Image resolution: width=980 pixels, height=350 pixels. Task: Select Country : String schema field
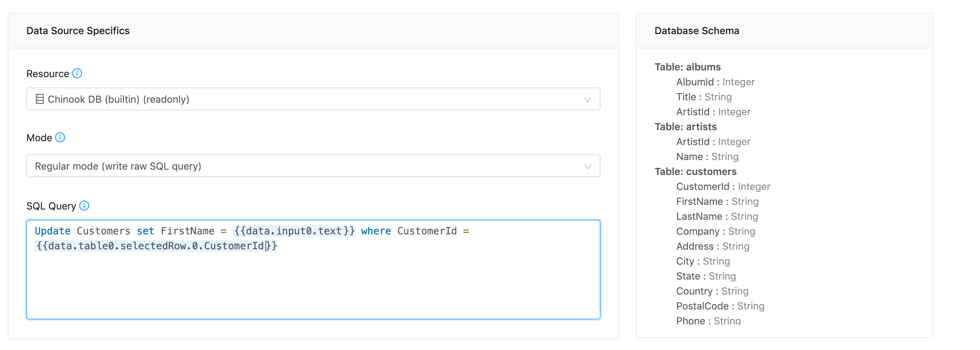tap(712, 291)
